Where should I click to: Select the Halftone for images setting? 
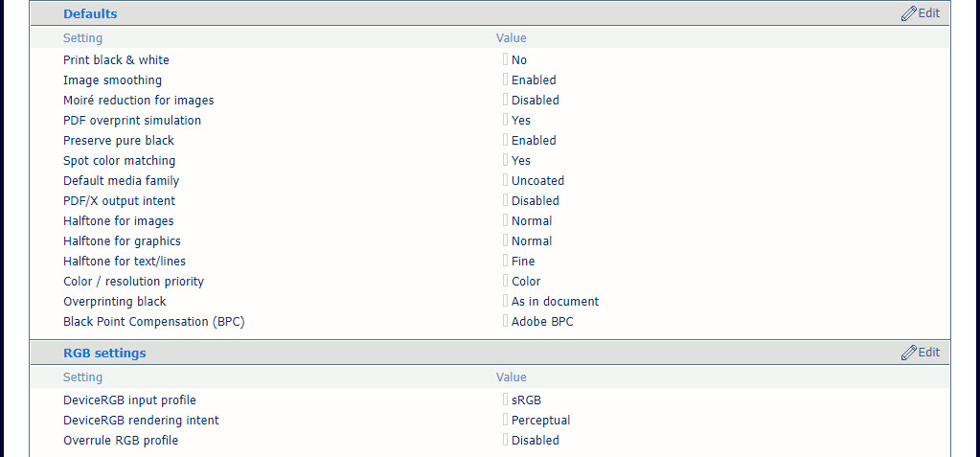[x=119, y=221]
